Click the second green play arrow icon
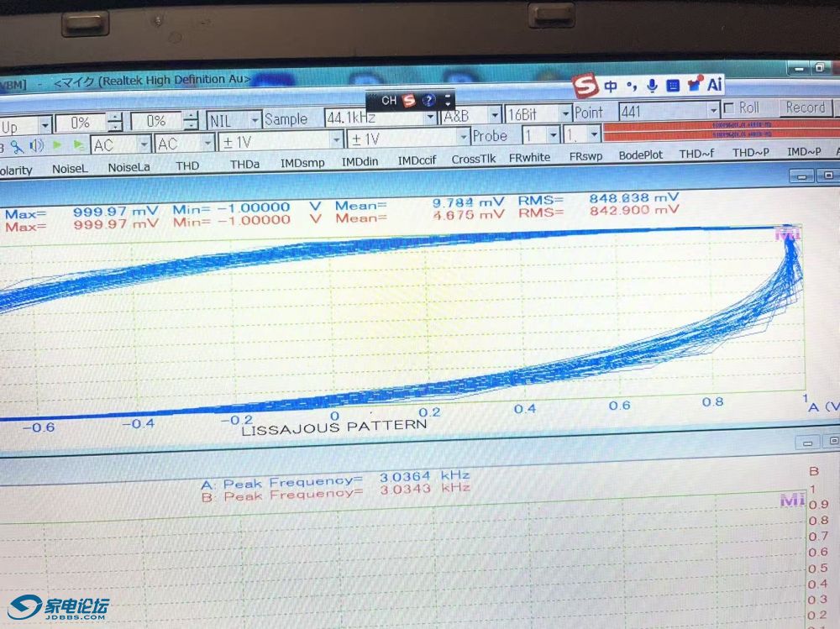Viewport: 840px width, 629px height. [x=78, y=144]
